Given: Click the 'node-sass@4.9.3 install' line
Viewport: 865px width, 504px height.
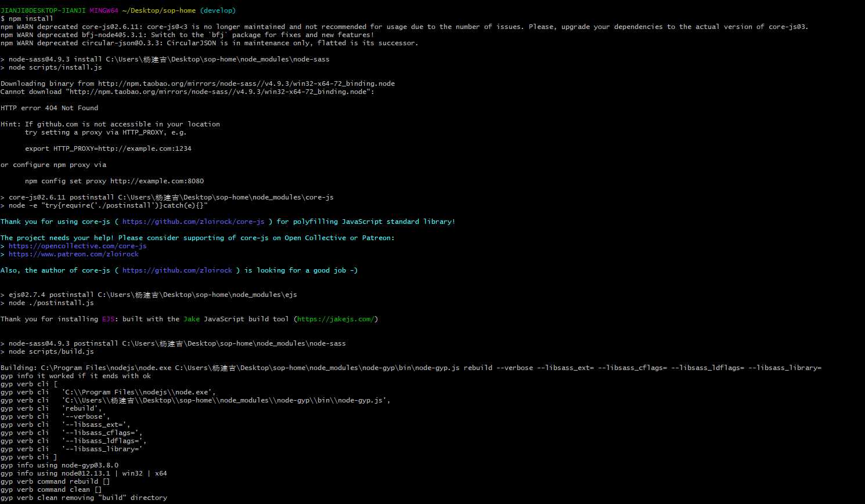Looking at the screenshot, I should [x=165, y=59].
